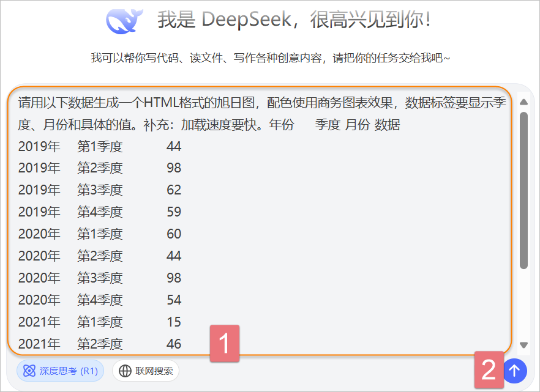Image resolution: width=540 pixels, height=392 pixels.
Task: Place the cursor in the prompt sentence starting 请用以下数据生成
Action: pyautogui.click(x=262, y=114)
